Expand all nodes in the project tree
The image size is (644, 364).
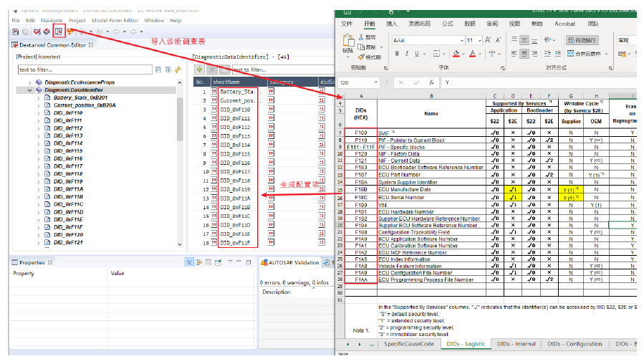[168, 70]
